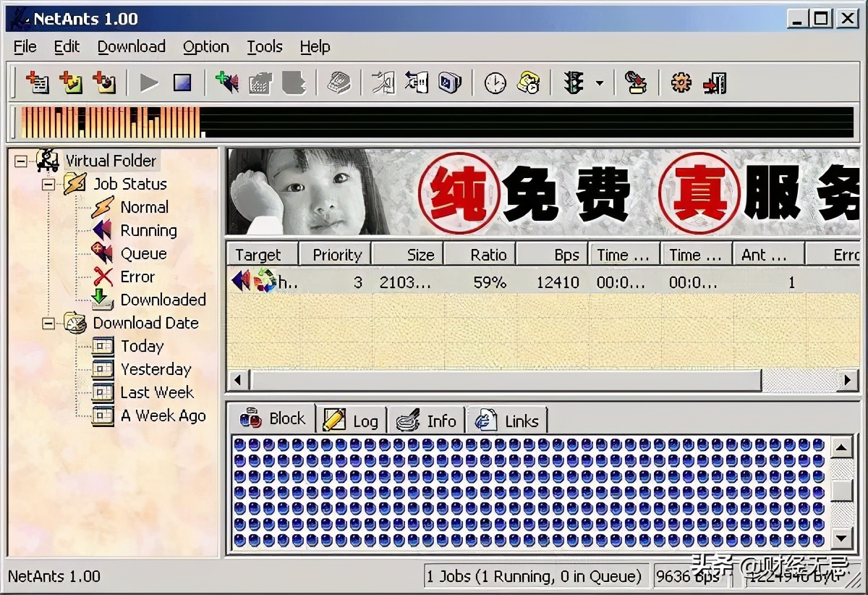Open the clock scheduler icon

click(x=495, y=83)
